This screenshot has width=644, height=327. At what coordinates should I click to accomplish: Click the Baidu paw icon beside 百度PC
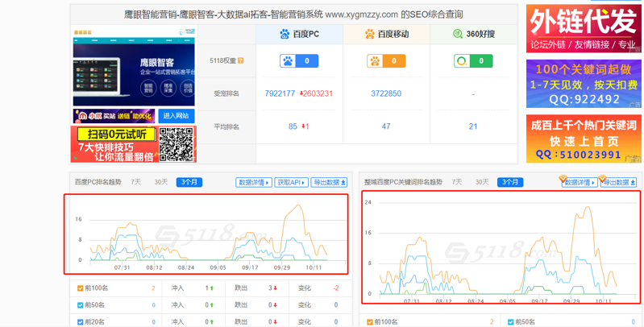click(x=285, y=34)
